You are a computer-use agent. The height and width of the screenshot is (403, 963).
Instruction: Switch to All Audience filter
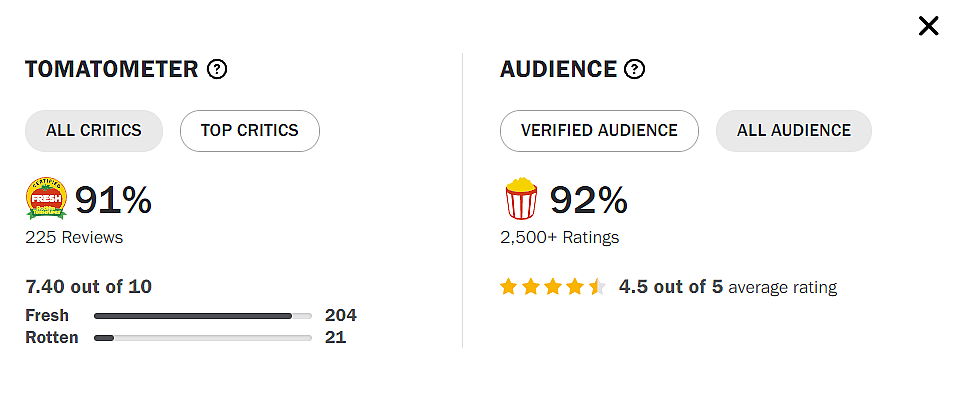pyautogui.click(x=794, y=130)
